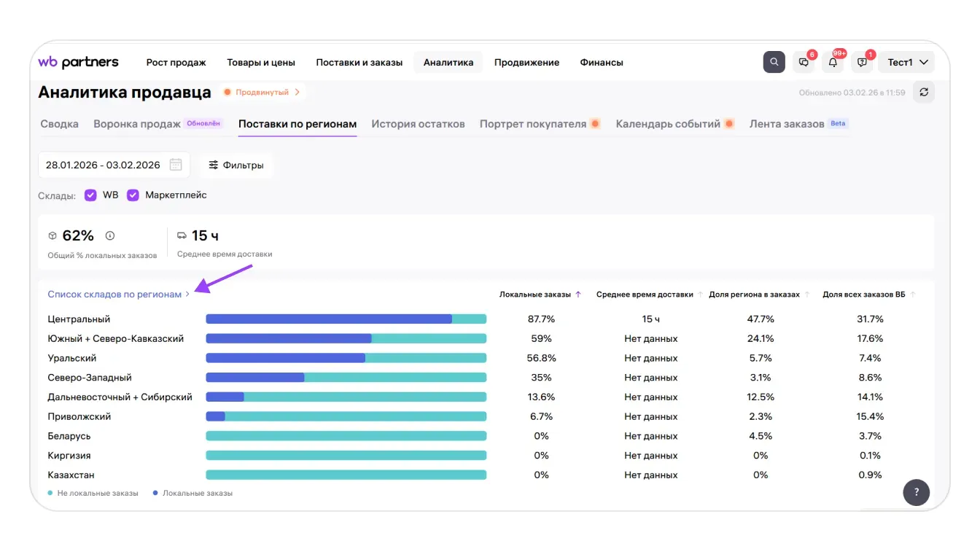This screenshot has width=980, height=557.
Task: Click the calendar icon in date field
Action: [176, 165]
